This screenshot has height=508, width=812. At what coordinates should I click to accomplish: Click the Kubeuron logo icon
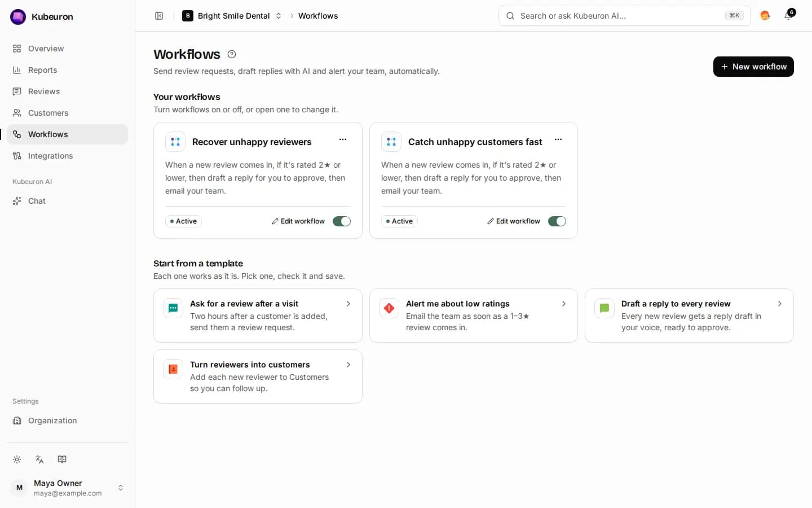(18, 17)
